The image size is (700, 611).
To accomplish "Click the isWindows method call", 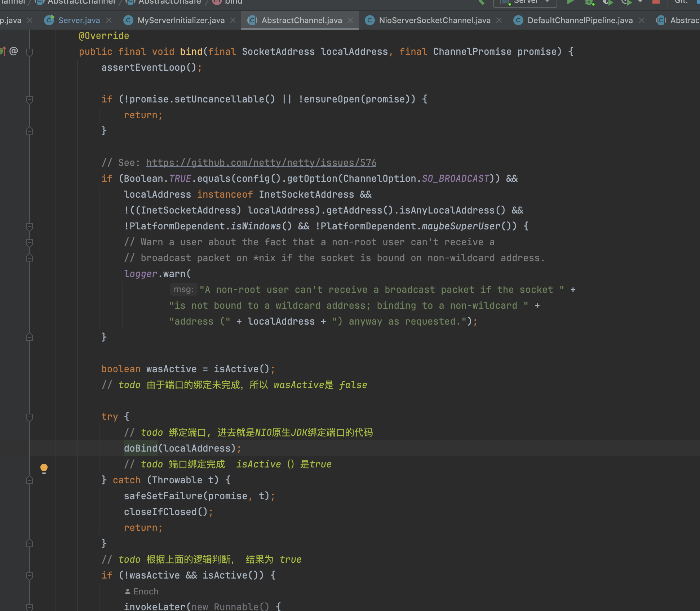I will click(x=256, y=226).
